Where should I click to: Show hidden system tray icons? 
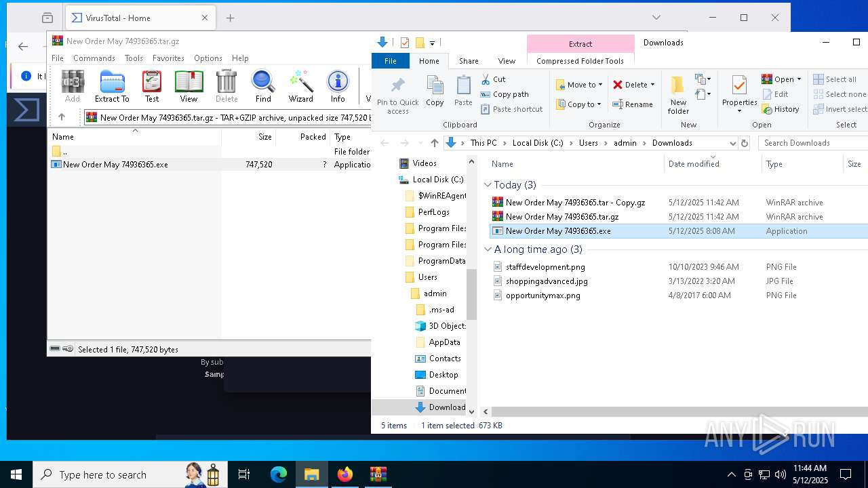731,474
